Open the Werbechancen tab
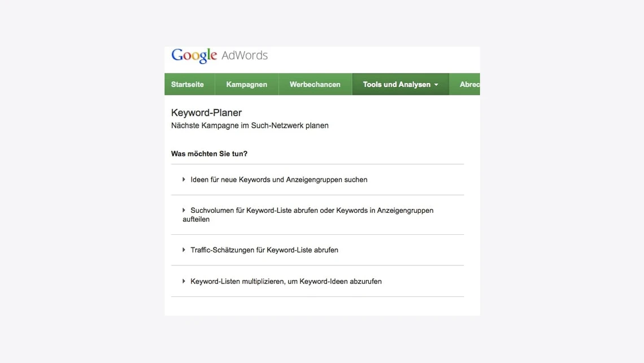The height and width of the screenshot is (363, 644). [x=315, y=84]
